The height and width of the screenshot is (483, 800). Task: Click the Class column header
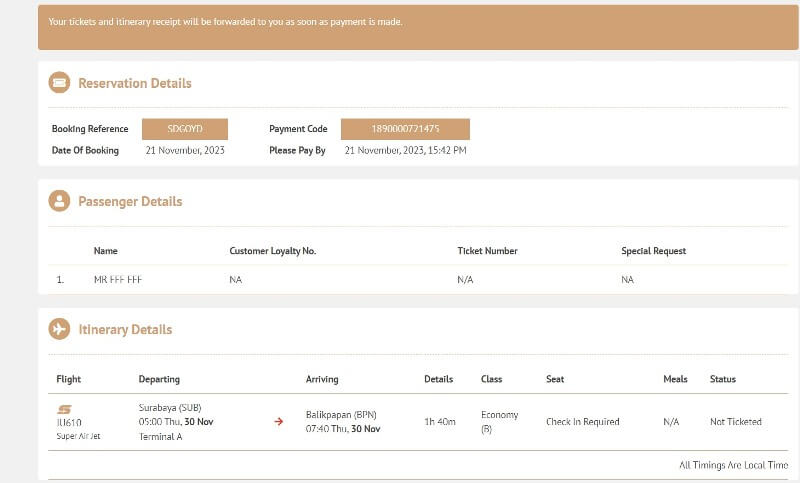tap(491, 379)
